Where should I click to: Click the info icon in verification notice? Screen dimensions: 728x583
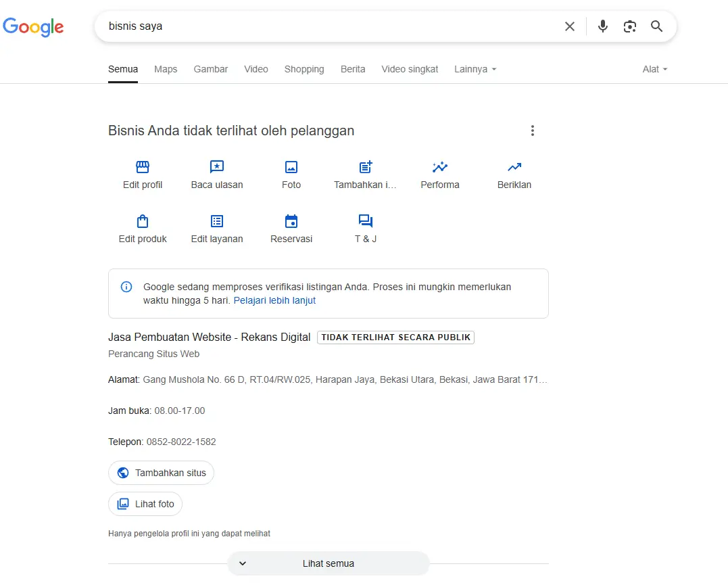(x=126, y=287)
